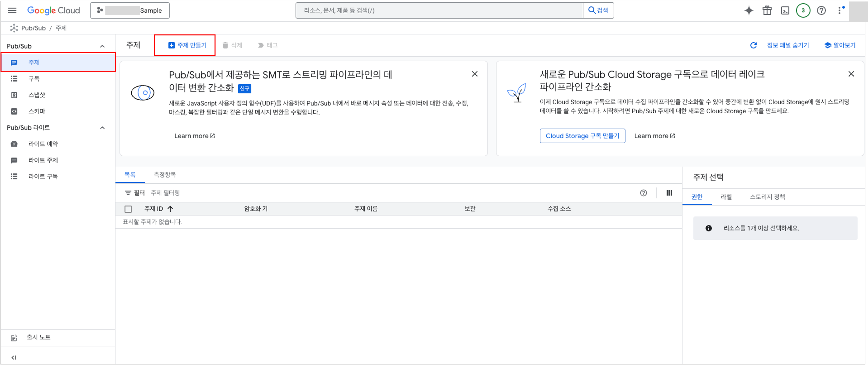Viewport: 868px width, 365px height.
Task: Open the project selector showing Sample
Action: pyautogui.click(x=130, y=10)
